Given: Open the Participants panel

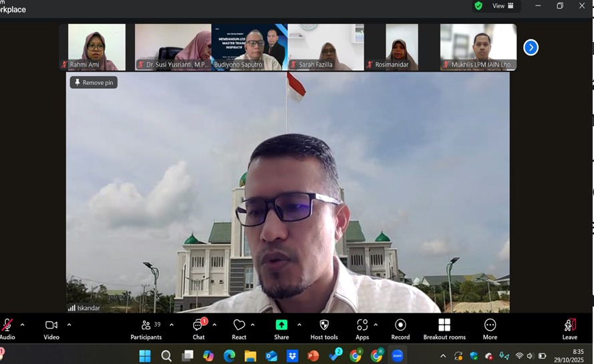Looking at the screenshot, I should coord(146,329).
